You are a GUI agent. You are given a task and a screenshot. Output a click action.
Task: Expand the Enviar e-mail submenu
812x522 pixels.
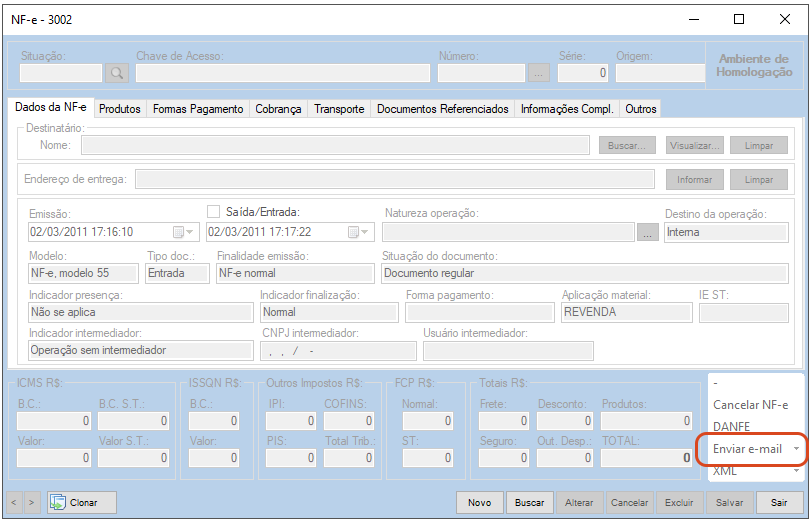(796, 449)
